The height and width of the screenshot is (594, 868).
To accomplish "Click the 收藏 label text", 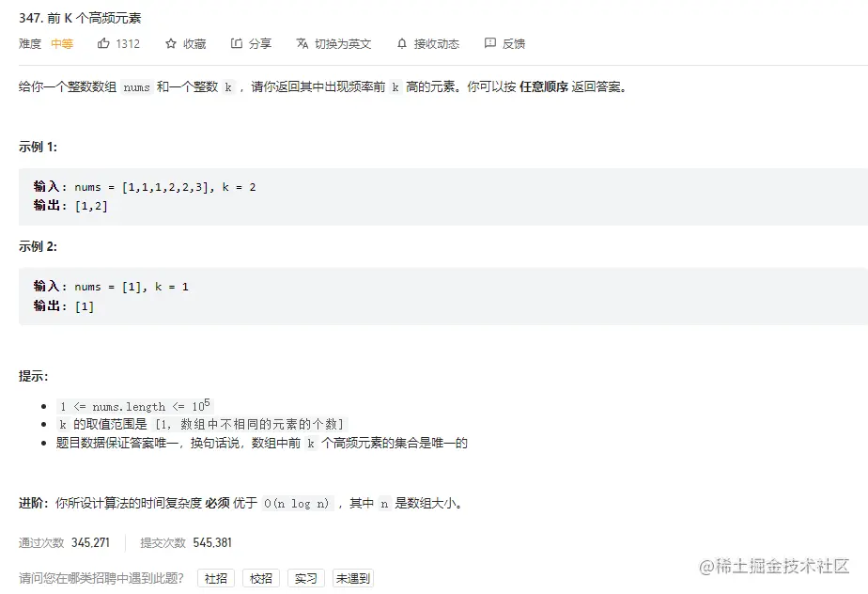I will (194, 44).
